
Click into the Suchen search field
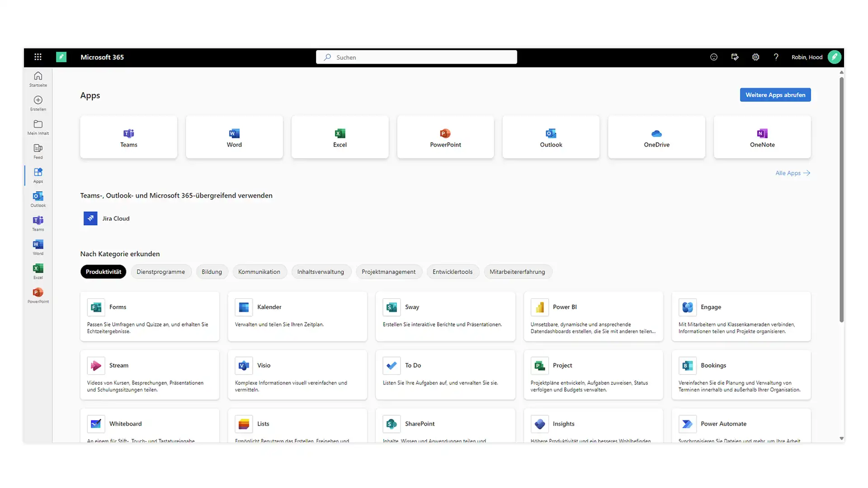(x=416, y=57)
